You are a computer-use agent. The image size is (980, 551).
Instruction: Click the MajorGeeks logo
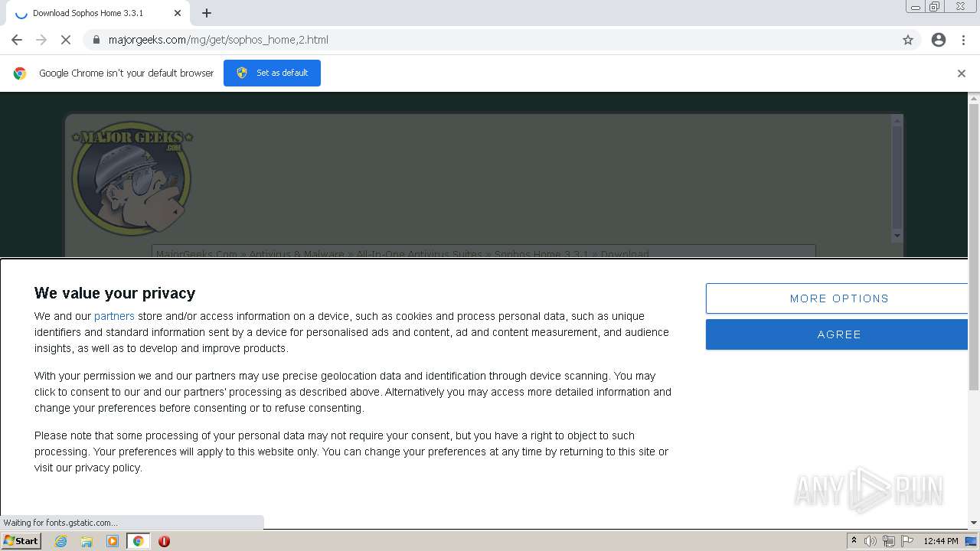132,178
